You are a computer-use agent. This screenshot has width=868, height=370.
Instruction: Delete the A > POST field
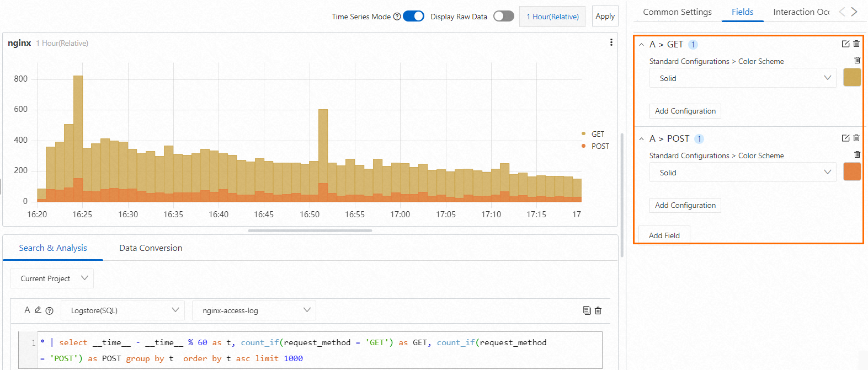856,138
